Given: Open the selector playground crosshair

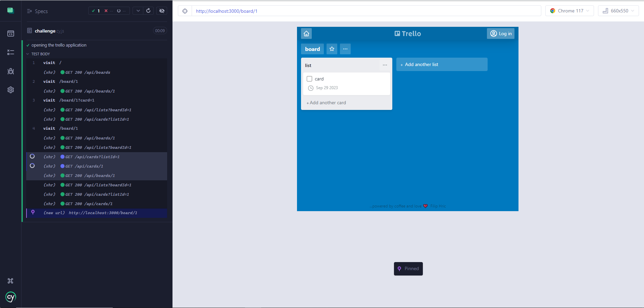Looking at the screenshot, I should (185, 11).
